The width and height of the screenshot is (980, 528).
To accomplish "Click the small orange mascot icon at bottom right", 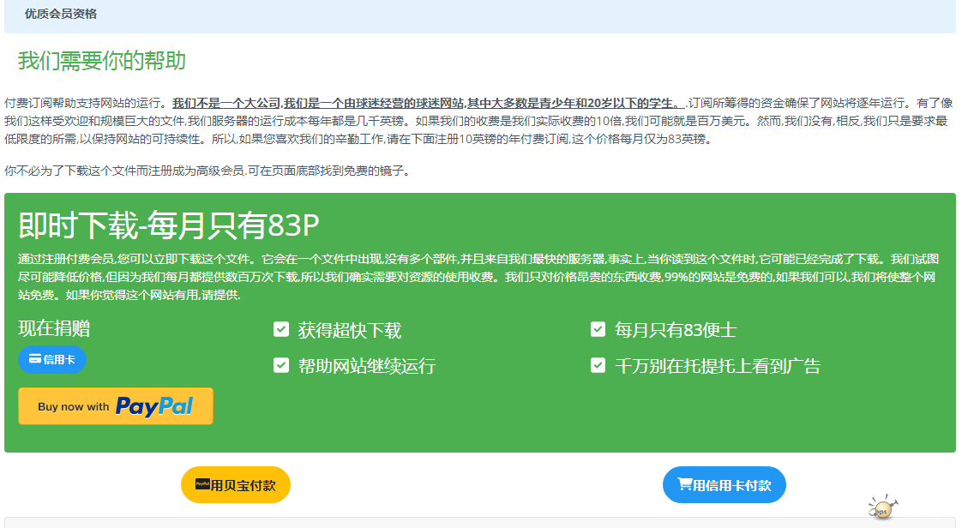I will [881, 507].
